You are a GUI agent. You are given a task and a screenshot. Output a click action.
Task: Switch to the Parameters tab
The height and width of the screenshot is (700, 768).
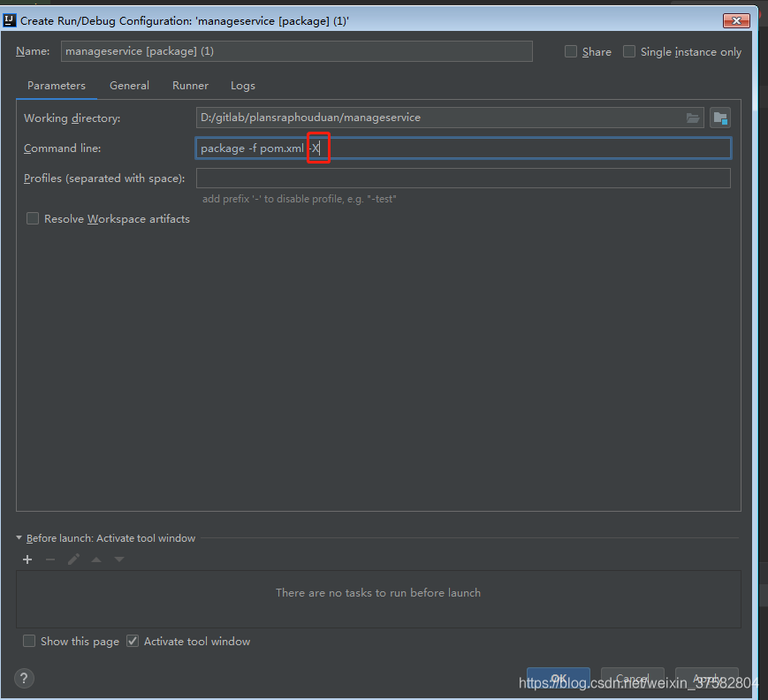57,86
